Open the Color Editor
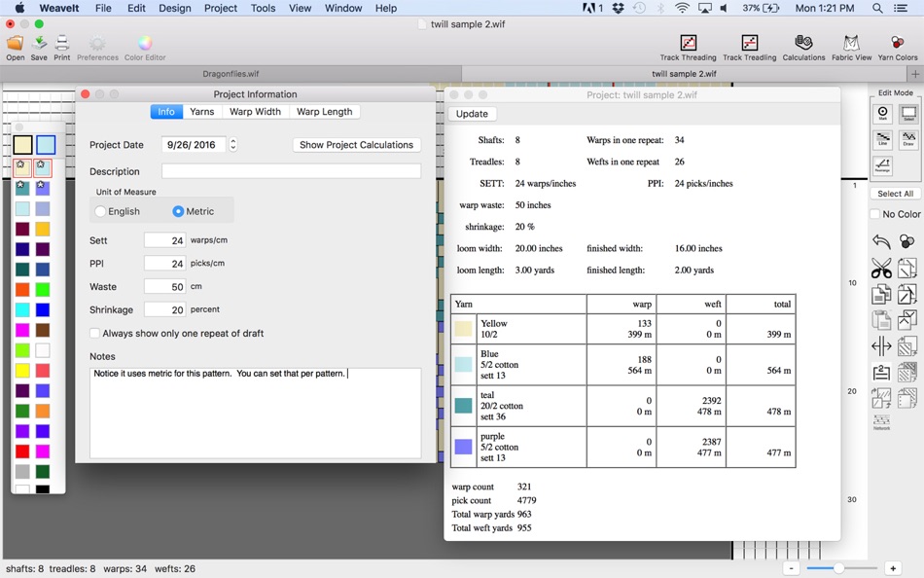Screen dimensions: 924x578 coord(145,47)
